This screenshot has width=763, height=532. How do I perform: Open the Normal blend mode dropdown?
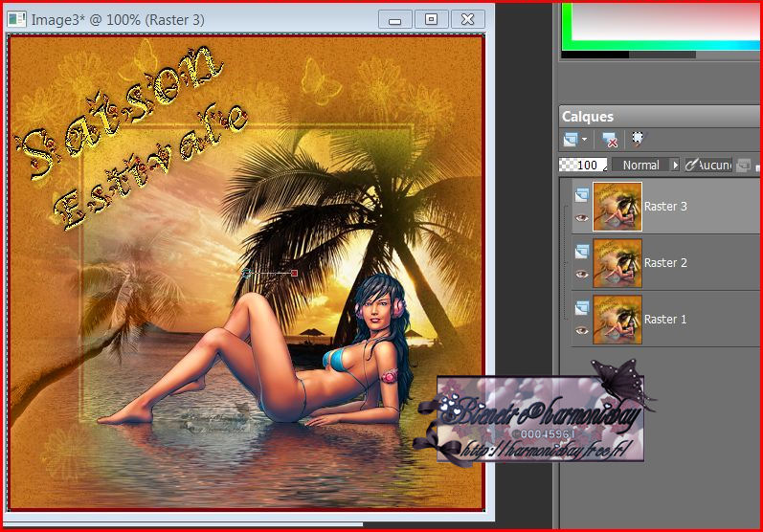tap(646, 165)
